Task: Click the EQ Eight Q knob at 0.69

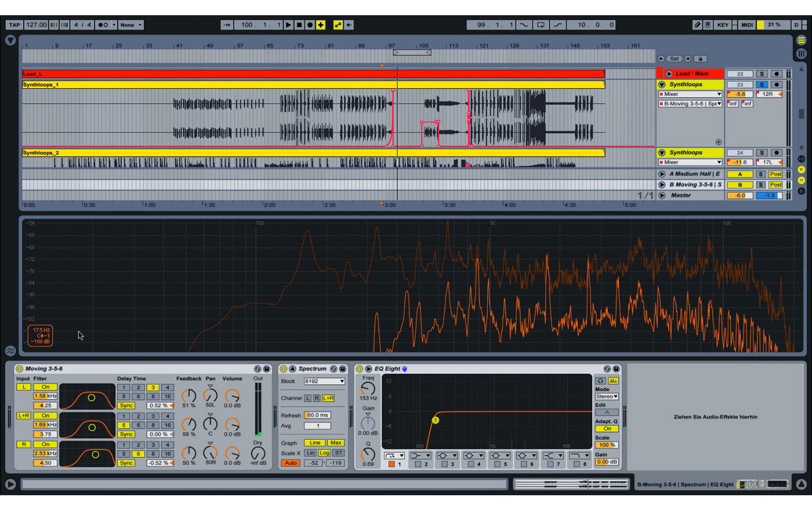Action: (368, 454)
